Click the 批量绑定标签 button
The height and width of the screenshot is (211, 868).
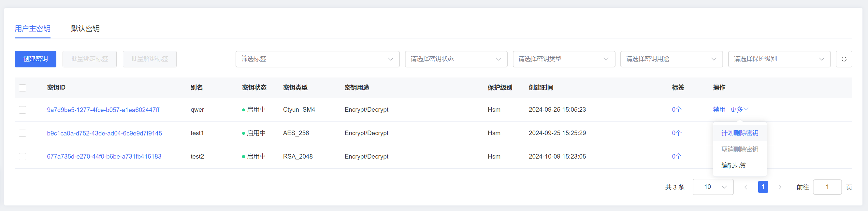(90, 59)
